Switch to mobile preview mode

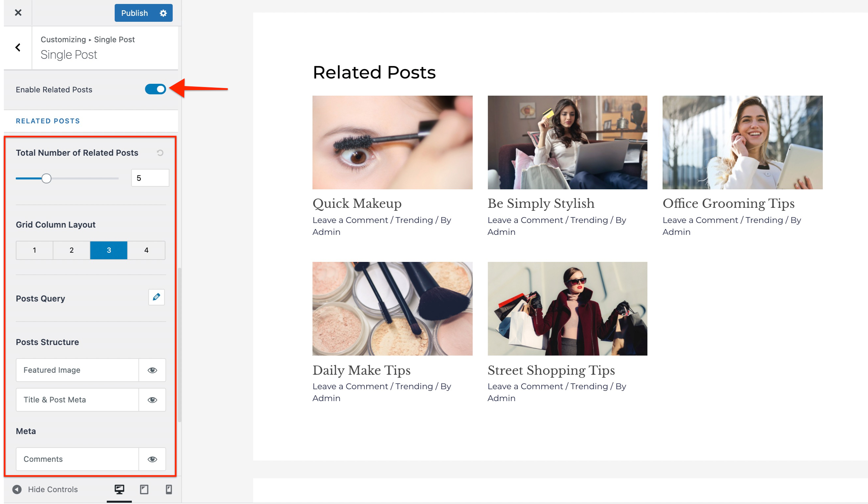tap(169, 489)
